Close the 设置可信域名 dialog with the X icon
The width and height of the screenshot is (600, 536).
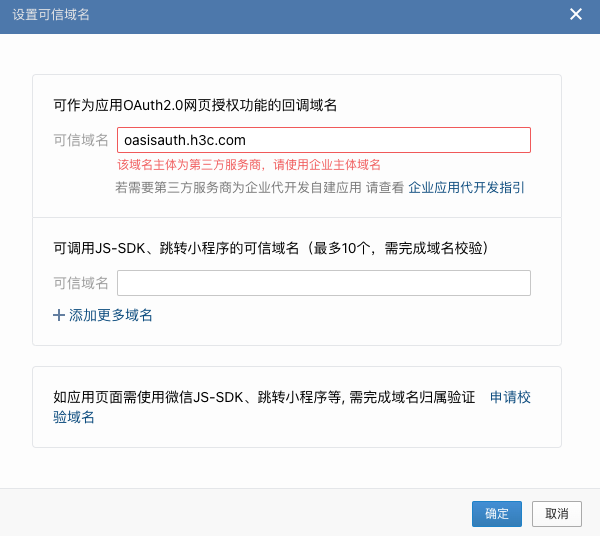click(575, 14)
